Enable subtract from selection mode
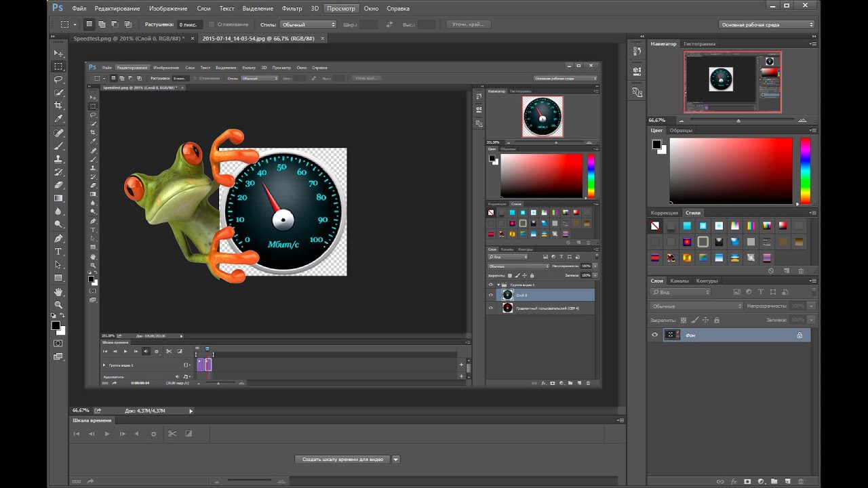868x488 pixels. [x=115, y=24]
